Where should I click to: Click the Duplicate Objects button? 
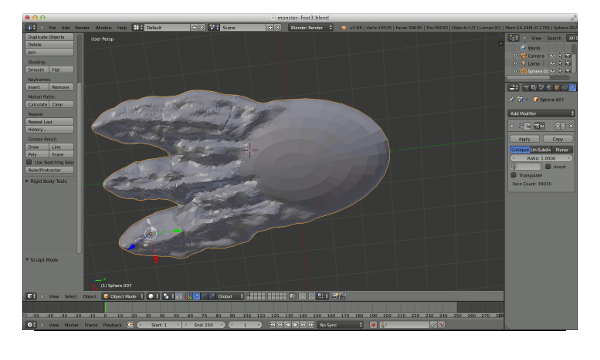[49, 37]
